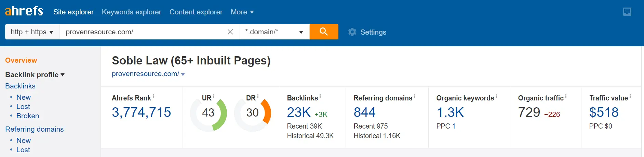This screenshot has width=644, height=157.
Task: Click the 23K backlinks count
Action: click(299, 112)
